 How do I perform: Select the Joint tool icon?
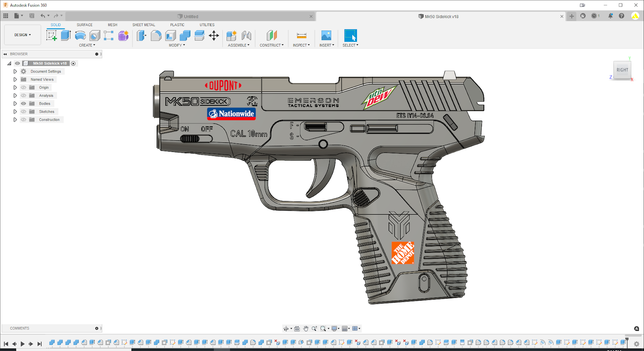click(x=246, y=35)
